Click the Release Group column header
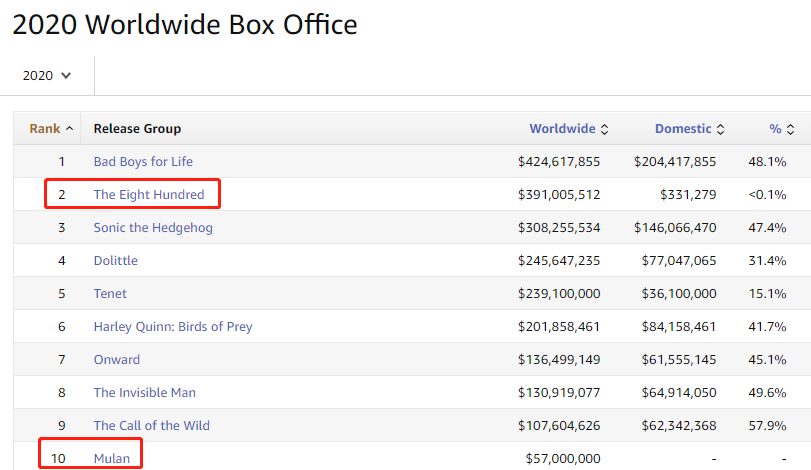811x470 pixels. coord(137,129)
